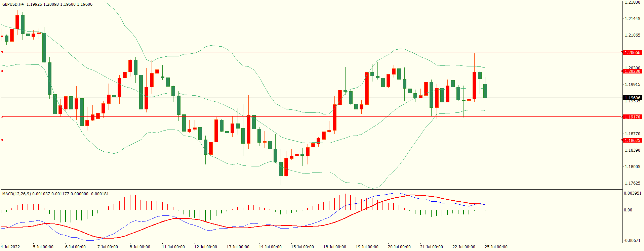Click the 1.19915 price scale value
The width and height of the screenshot is (644, 251).
pos(632,85)
